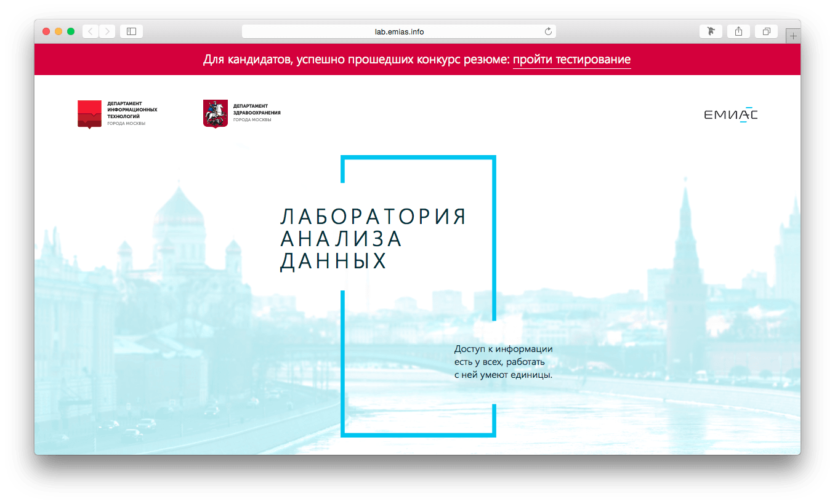Show the Safari sidebar
This screenshot has height=504, width=835.
[x=131, y=31]
